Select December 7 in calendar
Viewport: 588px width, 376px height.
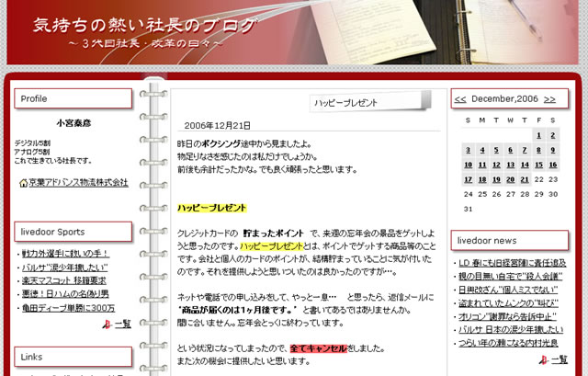[x=525, y=150]
